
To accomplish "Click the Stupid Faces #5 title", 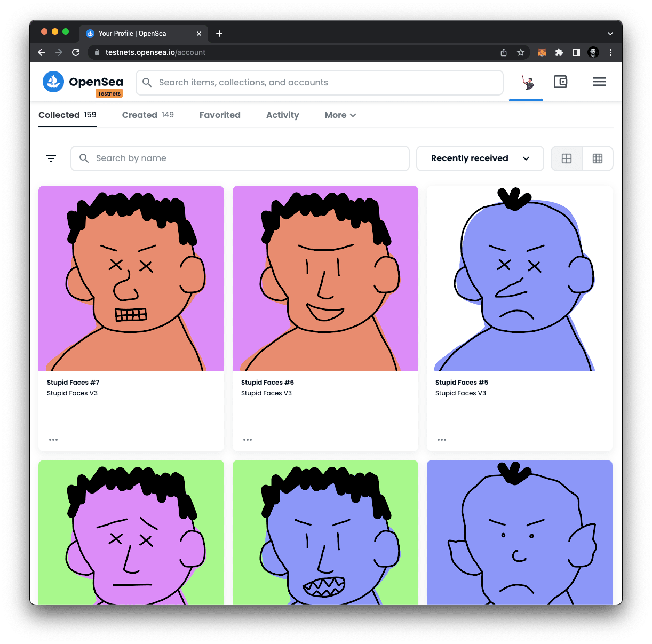I will (x=462, y=383).
